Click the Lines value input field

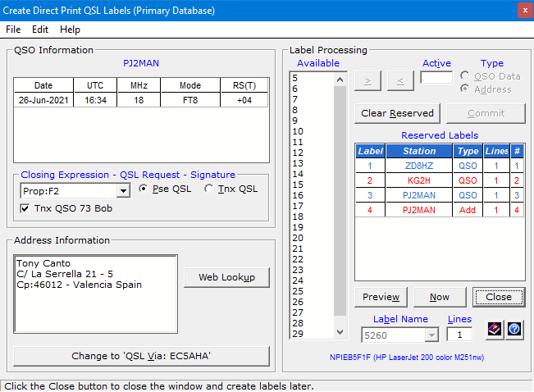[459, 335]
